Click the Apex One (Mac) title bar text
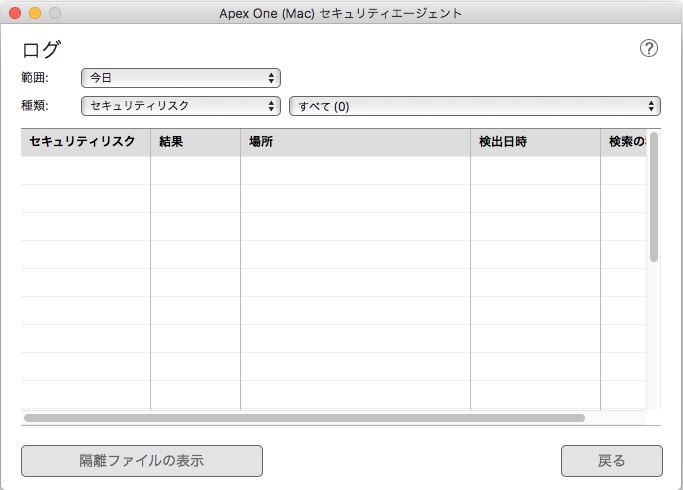Screen dimensions: 683x490 tap(340, 13)
